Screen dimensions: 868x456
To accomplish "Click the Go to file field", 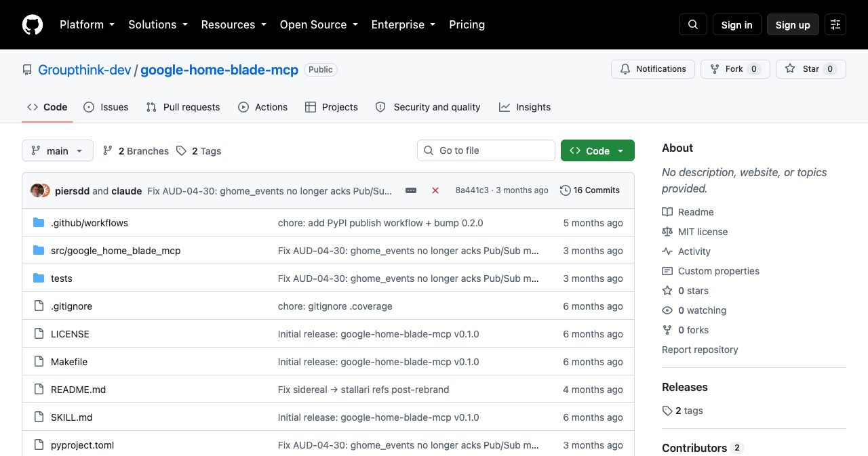I will pyautogui.click(x=486, y=150).
